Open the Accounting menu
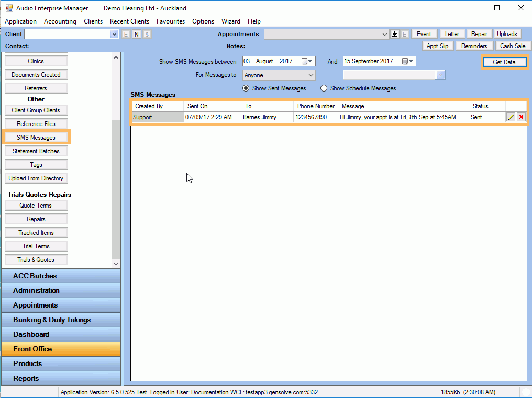This screenshot has height=398, width=532. (60, 21)
